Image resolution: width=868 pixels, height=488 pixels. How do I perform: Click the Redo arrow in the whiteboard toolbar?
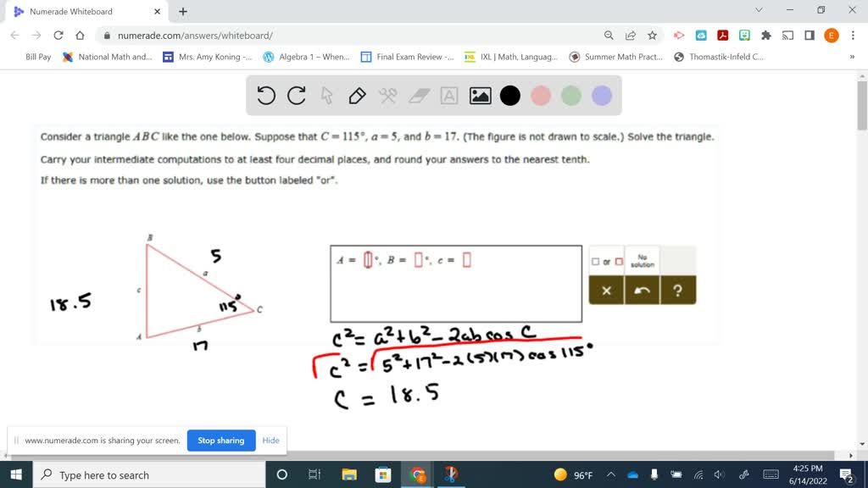297,95
